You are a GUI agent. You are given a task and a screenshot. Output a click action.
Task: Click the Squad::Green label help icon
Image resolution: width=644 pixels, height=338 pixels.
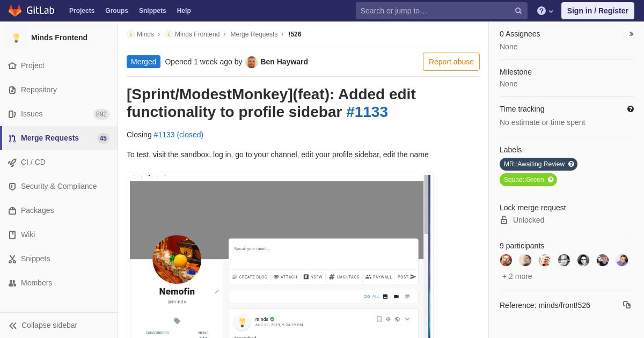(x=551, y=180)
